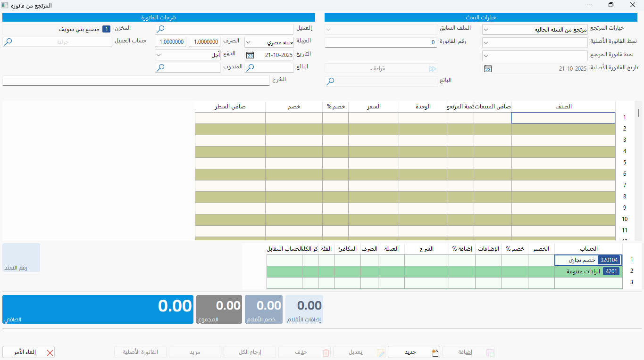644x360 pixels.
Task: Click the New (جديد) button
Action: [x=414, y=352]
